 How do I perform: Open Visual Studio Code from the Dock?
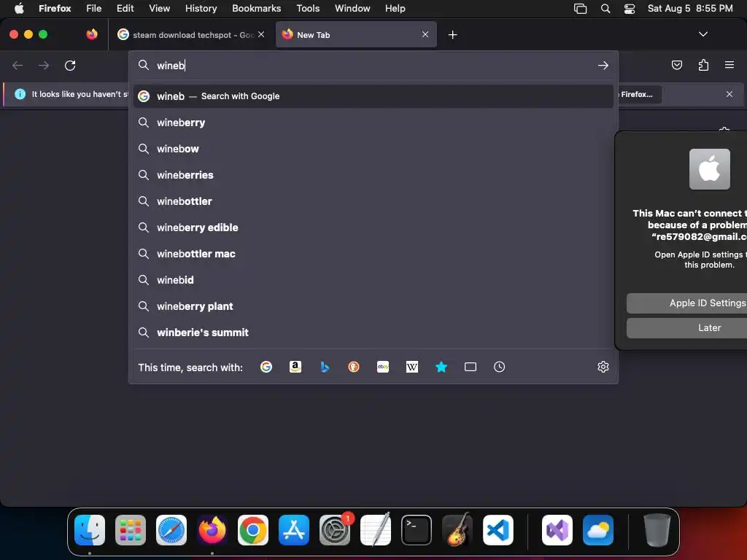coord(498,530)
